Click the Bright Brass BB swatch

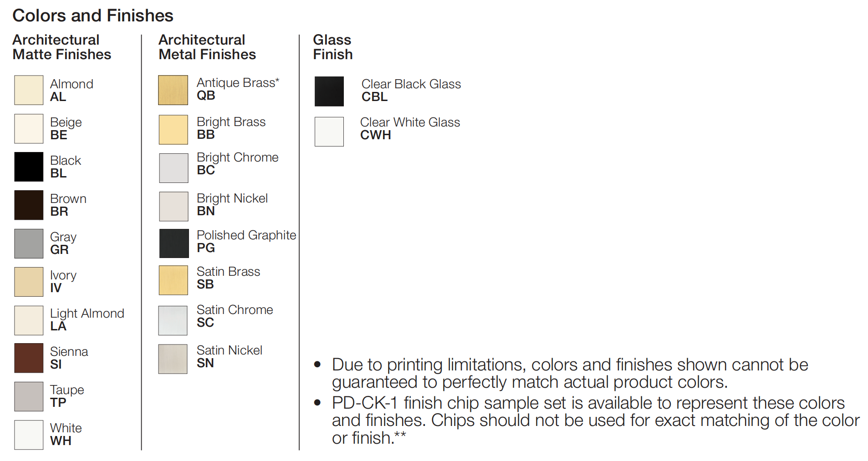pos(173,129)
